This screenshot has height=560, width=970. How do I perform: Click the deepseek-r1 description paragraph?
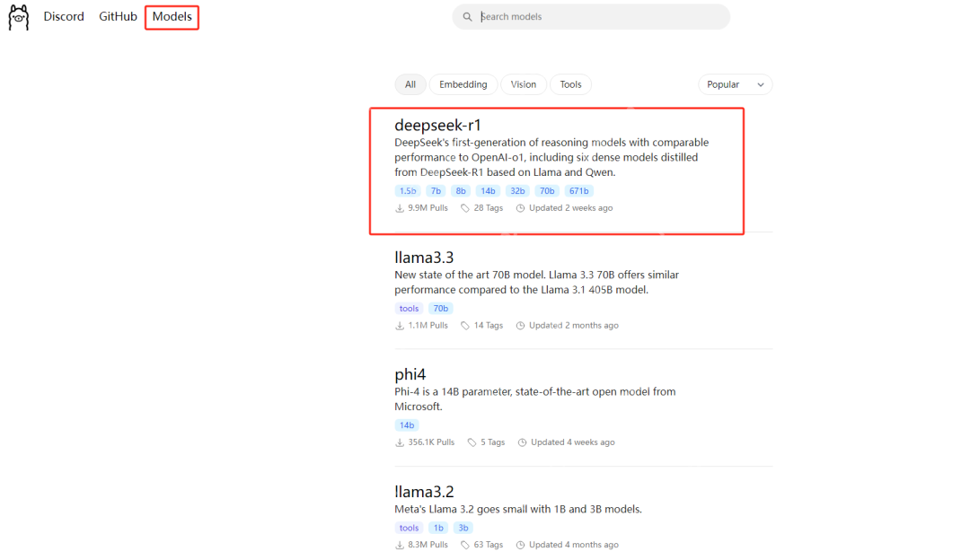pos(551,158)
